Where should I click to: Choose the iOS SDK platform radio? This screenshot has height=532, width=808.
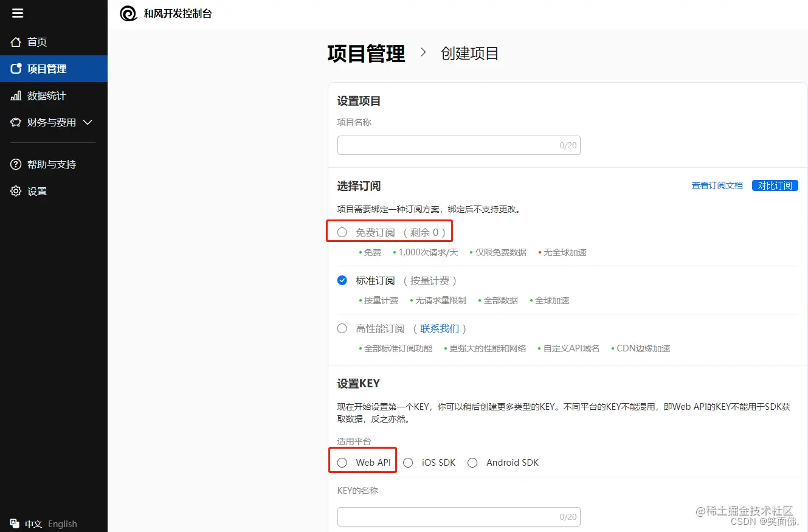(409, 463)
